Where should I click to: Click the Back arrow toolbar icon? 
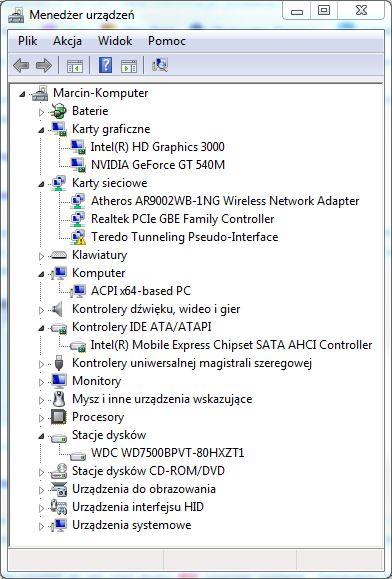click(21, 66)
